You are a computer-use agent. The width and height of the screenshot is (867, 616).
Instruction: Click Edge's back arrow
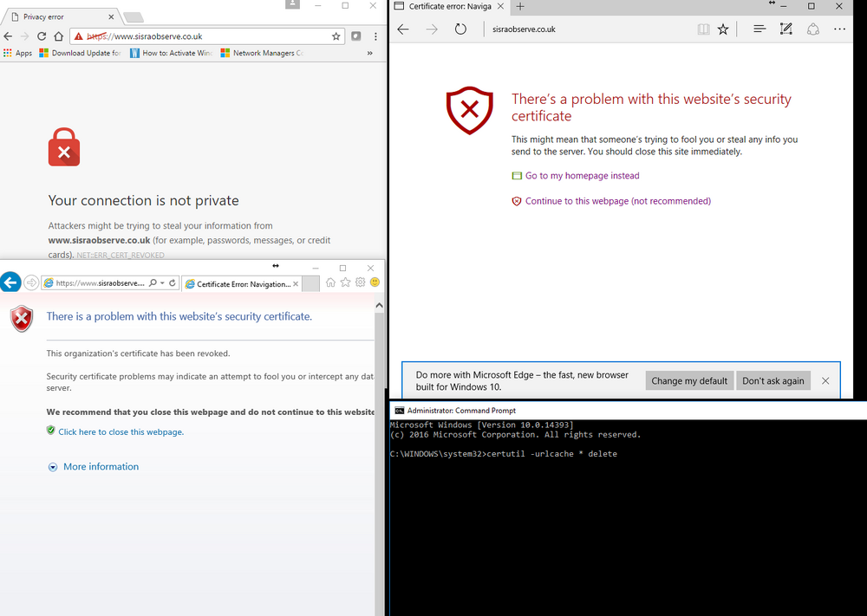pos(403,29)
